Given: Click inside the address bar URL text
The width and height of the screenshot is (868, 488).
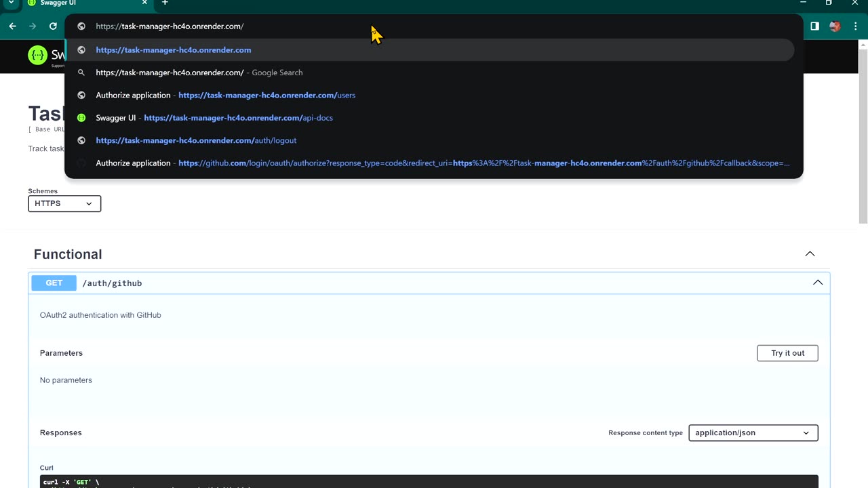Looking at the screenshot, I should [170, 26].
